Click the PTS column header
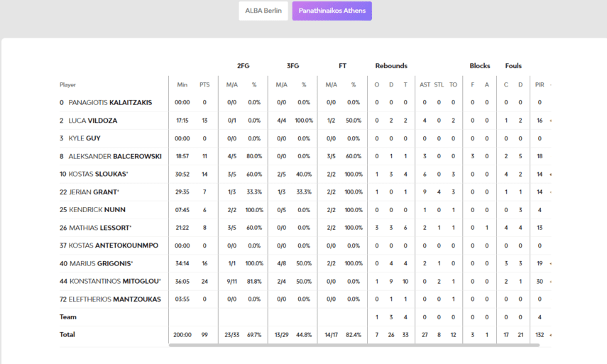Viewport: 607px width, 364px height. (204, 84)
